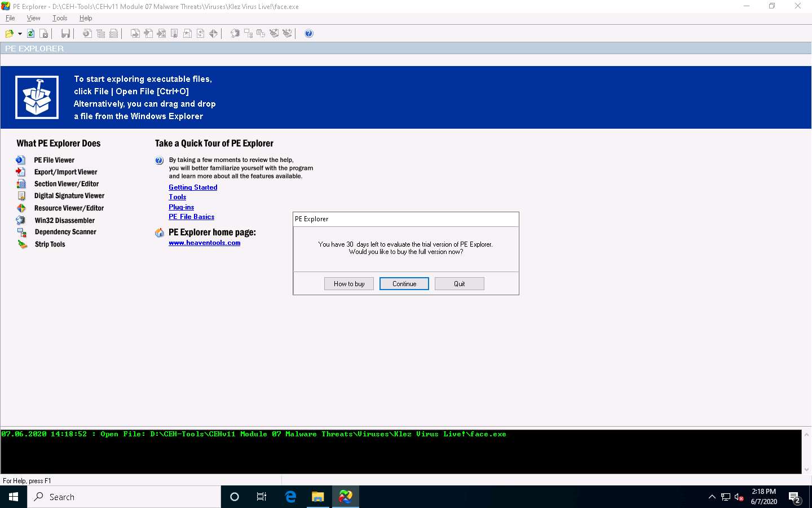Image resolution: width=812 pixels, height=508 pixels.
Task: Click the Import viewer toolbar icon
Action: (148, 33)
